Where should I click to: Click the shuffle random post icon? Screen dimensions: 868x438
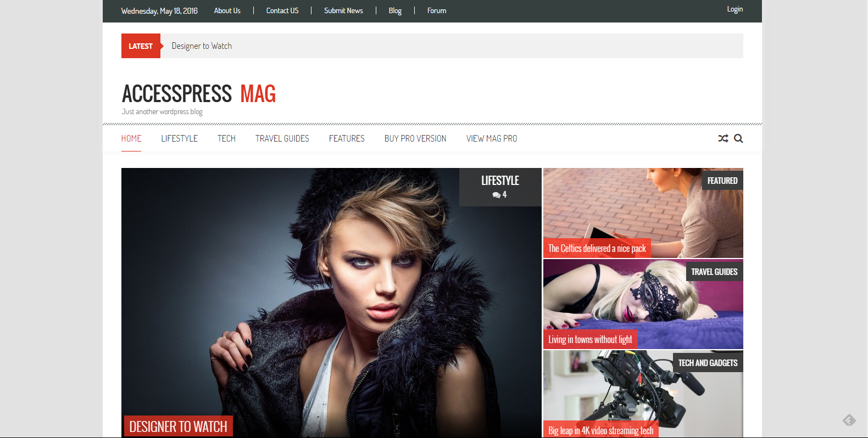[x=723, y=138]
